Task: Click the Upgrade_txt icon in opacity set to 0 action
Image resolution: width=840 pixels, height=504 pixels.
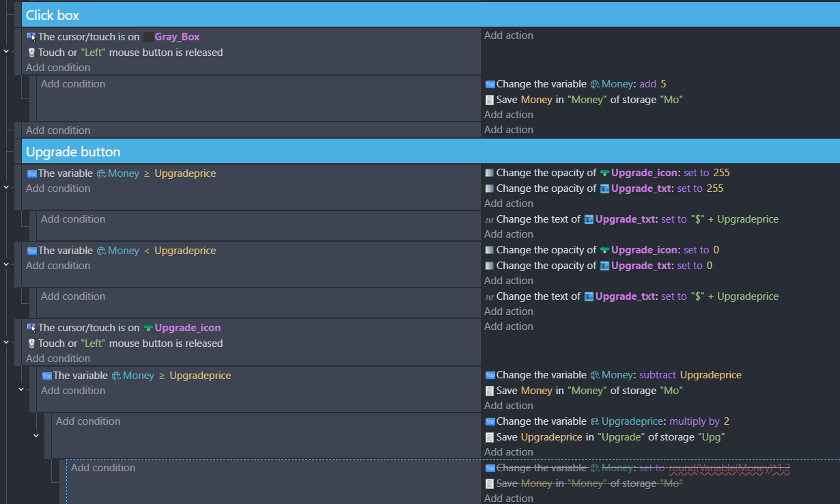Action: pos(604,266)
